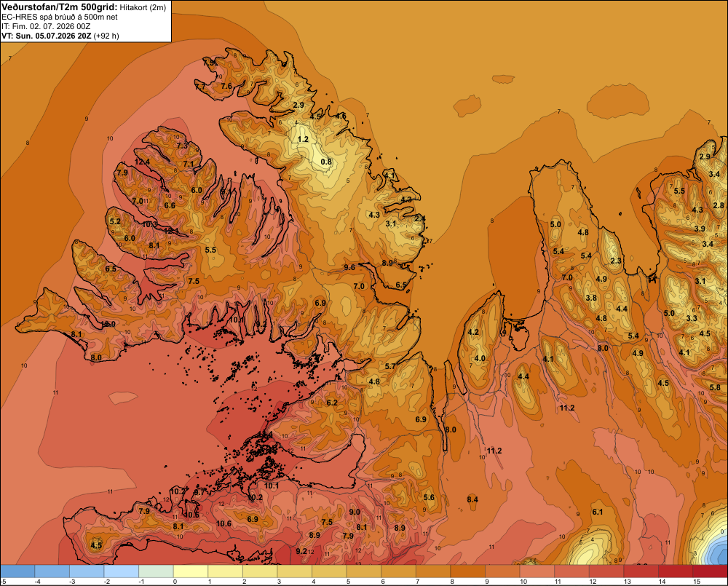Choose the orange 7–8 legend swatch

(x=432, y=571)
